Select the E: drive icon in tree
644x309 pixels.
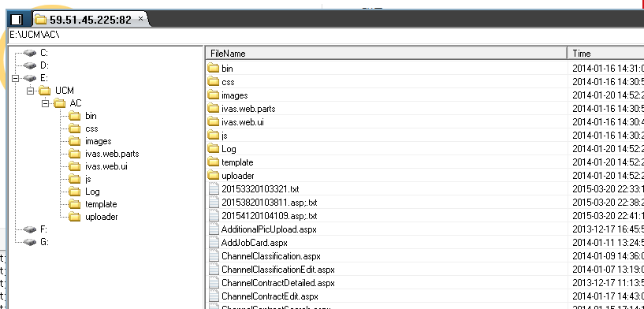(30, 78)
